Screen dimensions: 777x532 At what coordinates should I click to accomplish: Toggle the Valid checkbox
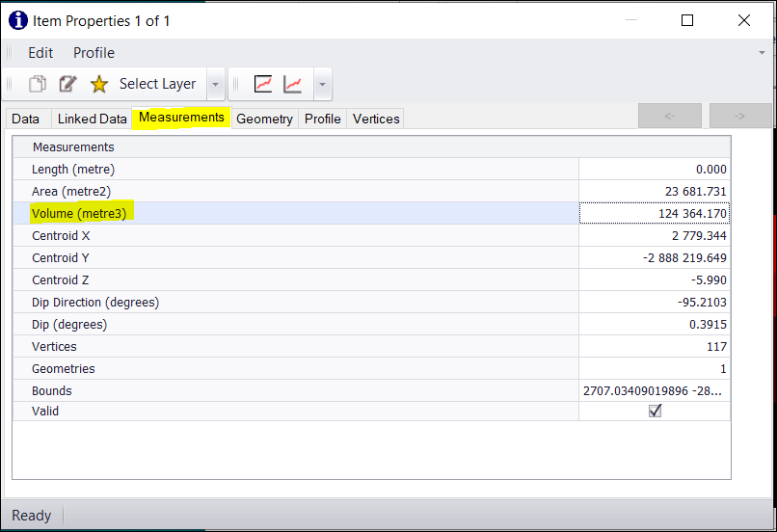656,411
